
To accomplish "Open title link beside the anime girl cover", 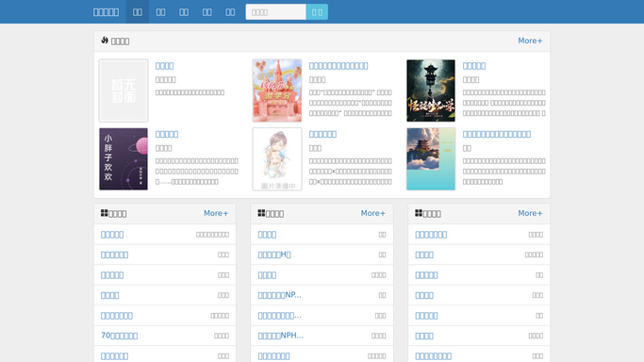I will pos(322,134).
